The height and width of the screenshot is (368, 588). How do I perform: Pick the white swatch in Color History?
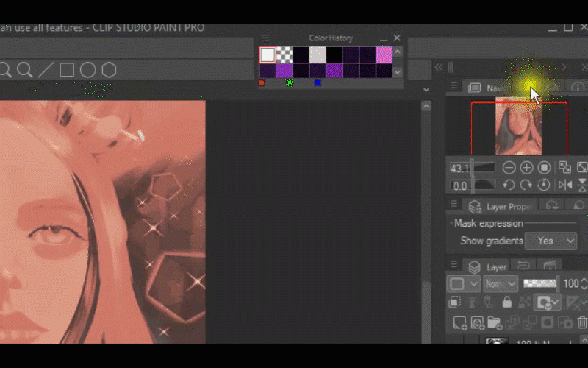tap(268, 54)
